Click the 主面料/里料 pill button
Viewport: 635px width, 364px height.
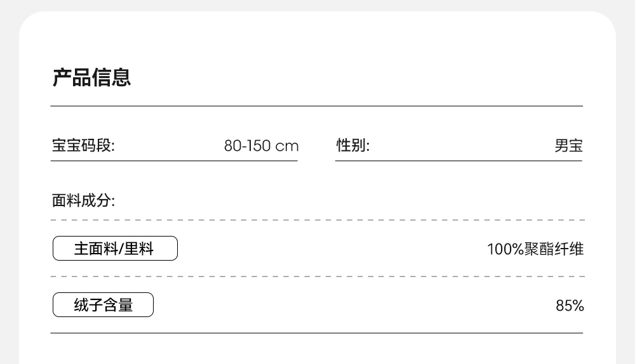coord(114,249)
